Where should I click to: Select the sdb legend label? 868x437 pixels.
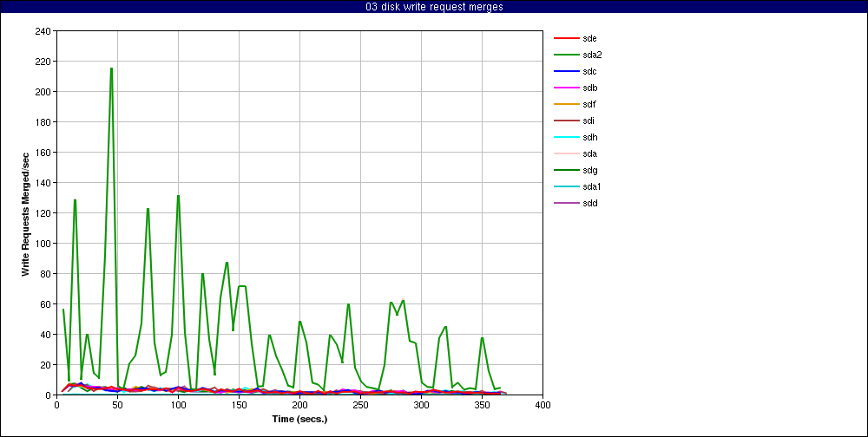(x=589, y=88)
